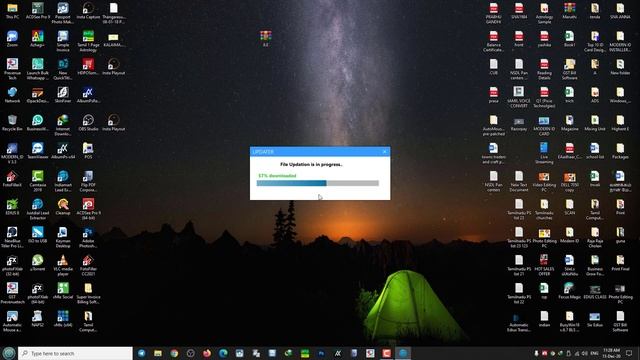This screenshot has width=640, height=360.
Task: Open the Maruthi archive icon
Action: coord(569,11)
